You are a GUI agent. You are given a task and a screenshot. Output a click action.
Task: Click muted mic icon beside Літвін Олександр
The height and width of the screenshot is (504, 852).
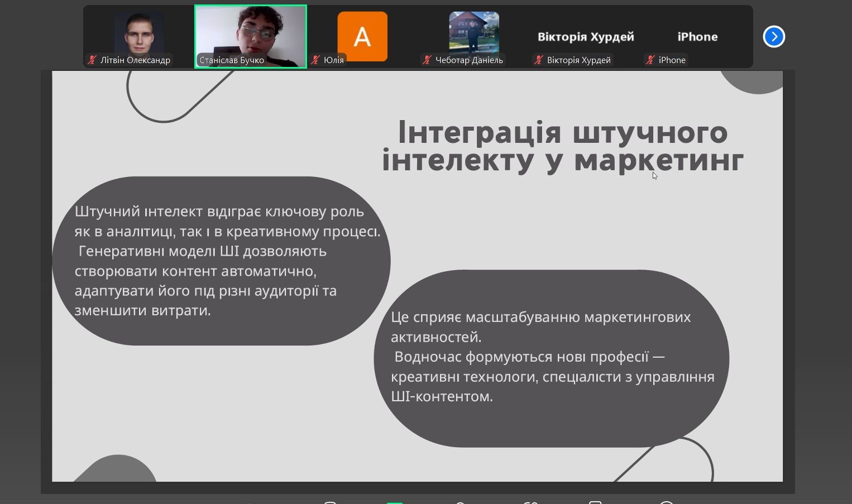click(92, 60)
